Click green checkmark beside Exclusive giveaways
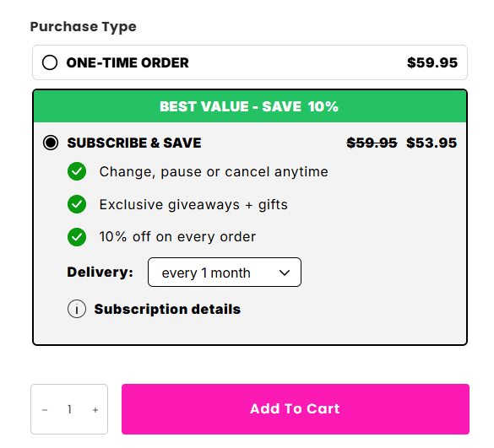The image size is (494, 448). click(77, 204)
